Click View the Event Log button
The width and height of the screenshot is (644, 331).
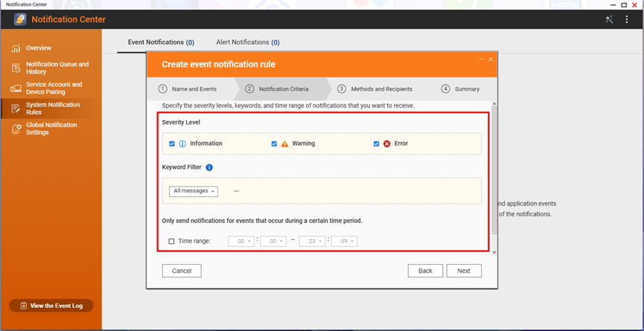(51, 306)
